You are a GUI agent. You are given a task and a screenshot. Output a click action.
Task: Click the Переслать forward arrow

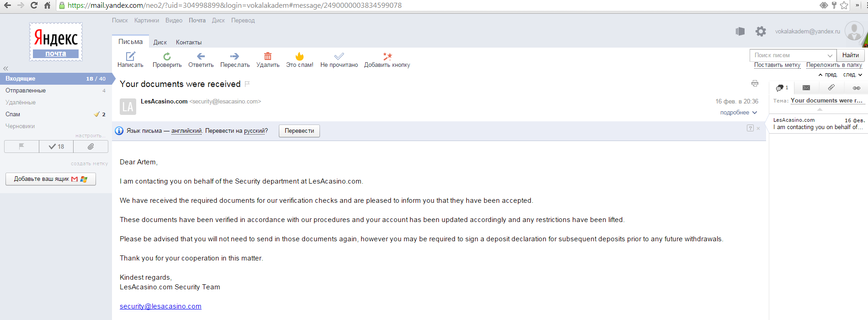click(x=234, y=56)
